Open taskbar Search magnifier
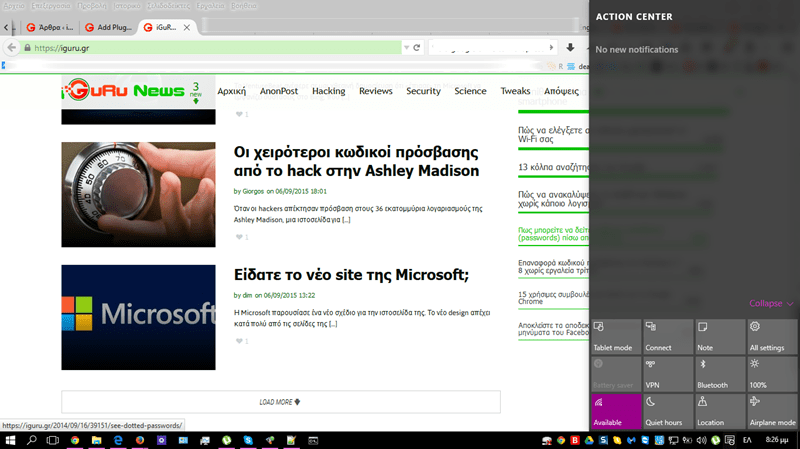 (x=32, y=440)
